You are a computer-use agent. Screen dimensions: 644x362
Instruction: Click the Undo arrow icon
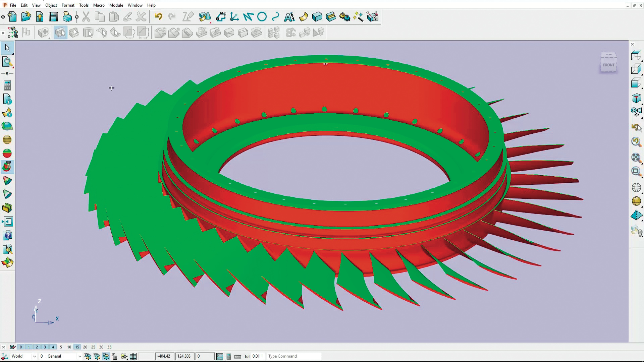click(x=158, y=17)
